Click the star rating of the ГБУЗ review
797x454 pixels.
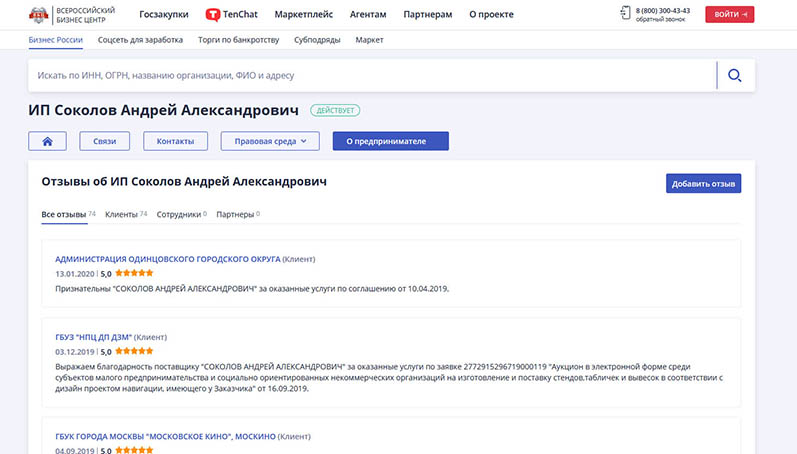click(134, 352)
